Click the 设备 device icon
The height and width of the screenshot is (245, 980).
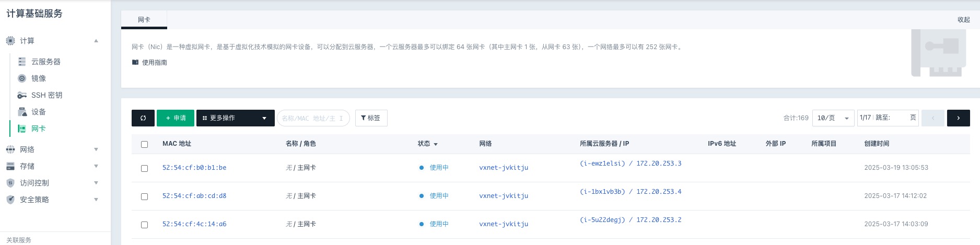[22, 112]
